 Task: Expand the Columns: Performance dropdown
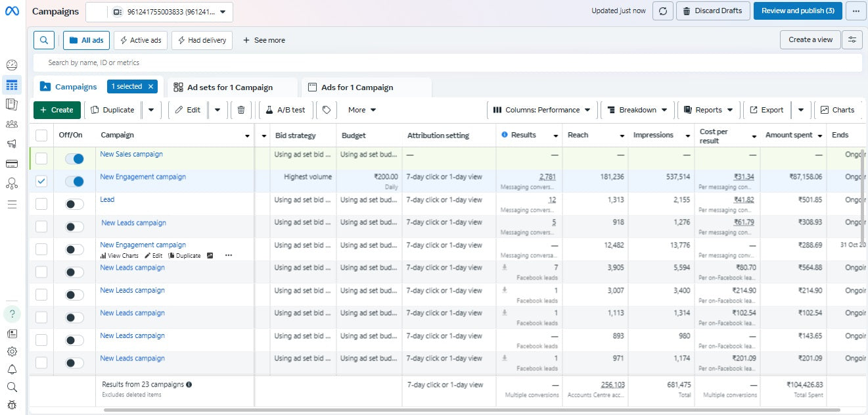click(541, 110)
